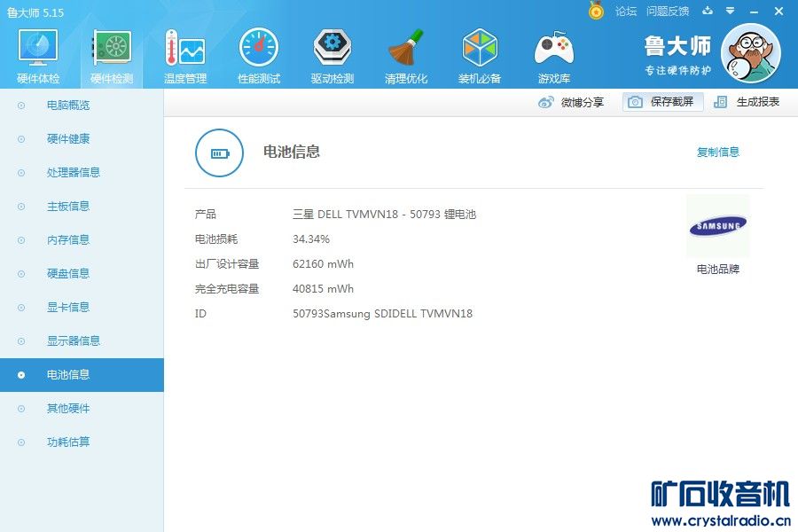Click 生成报表 report button

(x=747, y=102)
